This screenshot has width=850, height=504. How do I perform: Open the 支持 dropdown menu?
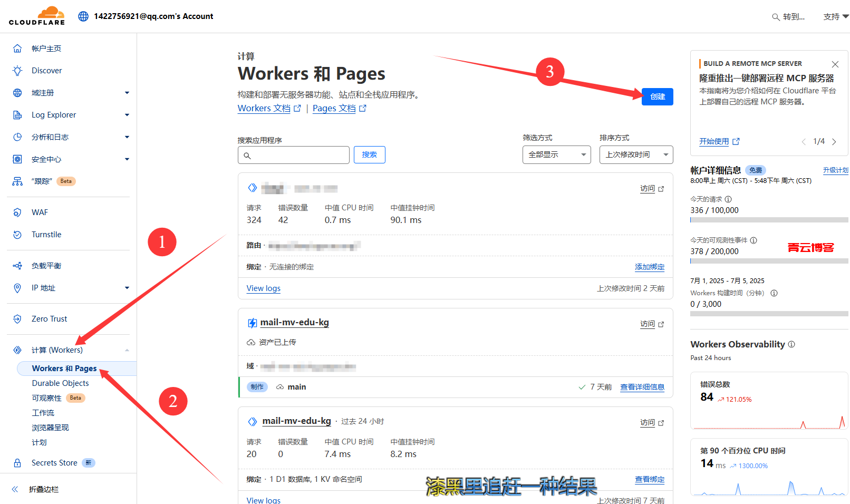(x=836, y=17)
